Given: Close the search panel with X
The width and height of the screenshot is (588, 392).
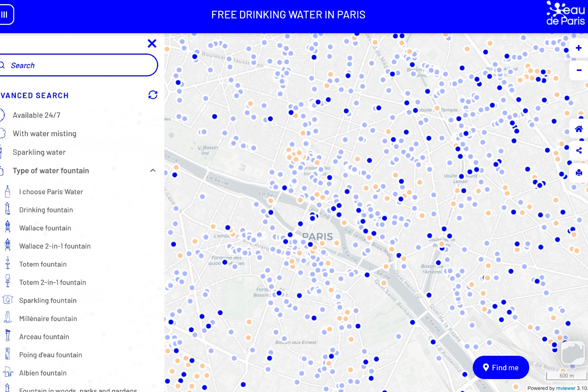Looking at the screenshot, I should click(152, 44).
